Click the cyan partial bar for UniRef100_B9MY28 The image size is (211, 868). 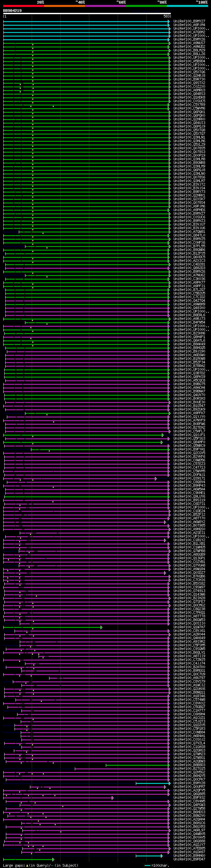click(x=153, y=784)
